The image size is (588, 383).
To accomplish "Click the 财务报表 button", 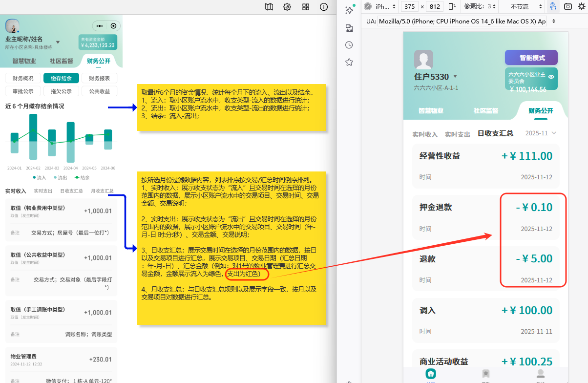I will click(x=99, y=78).
